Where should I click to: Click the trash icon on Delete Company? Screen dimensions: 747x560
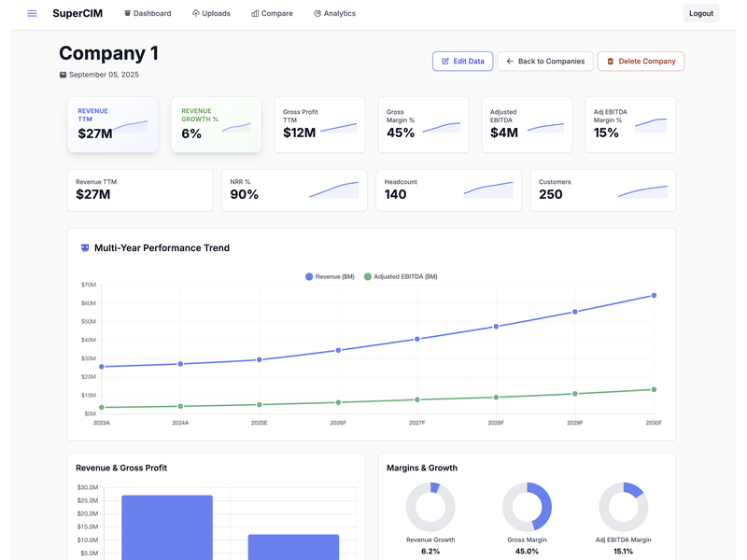611,62
